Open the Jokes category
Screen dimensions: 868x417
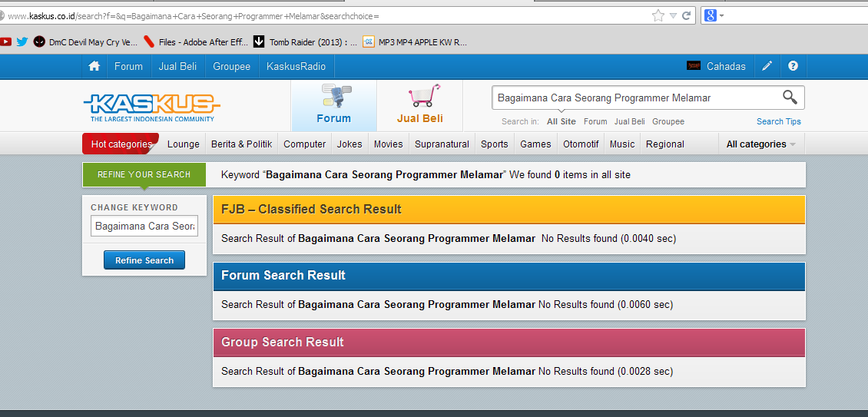point(350,144)
